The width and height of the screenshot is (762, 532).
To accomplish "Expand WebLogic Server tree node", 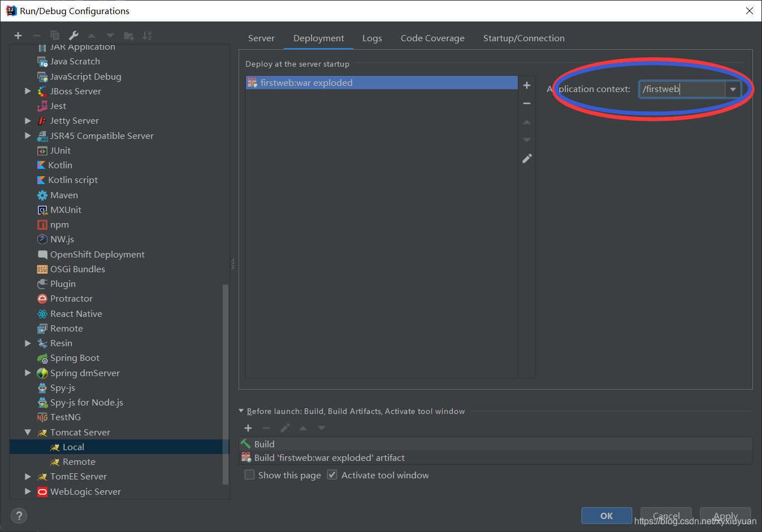I will tap(28, 491).
